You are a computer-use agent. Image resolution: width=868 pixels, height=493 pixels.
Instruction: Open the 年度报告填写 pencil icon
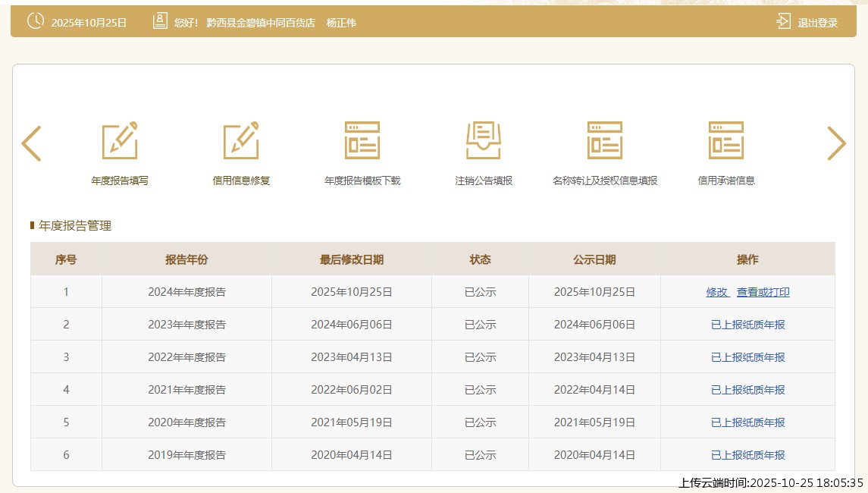(x=120, y=140)
